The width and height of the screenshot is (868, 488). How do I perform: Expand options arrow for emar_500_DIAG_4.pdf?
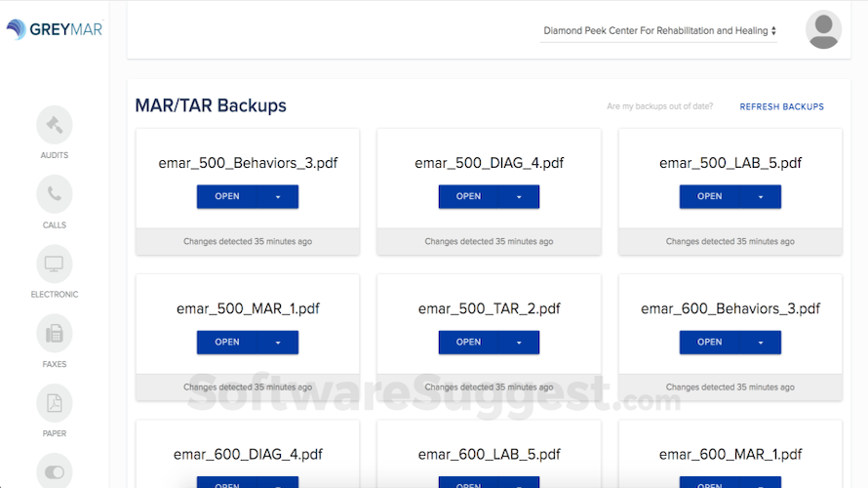[x=519, y=197]
